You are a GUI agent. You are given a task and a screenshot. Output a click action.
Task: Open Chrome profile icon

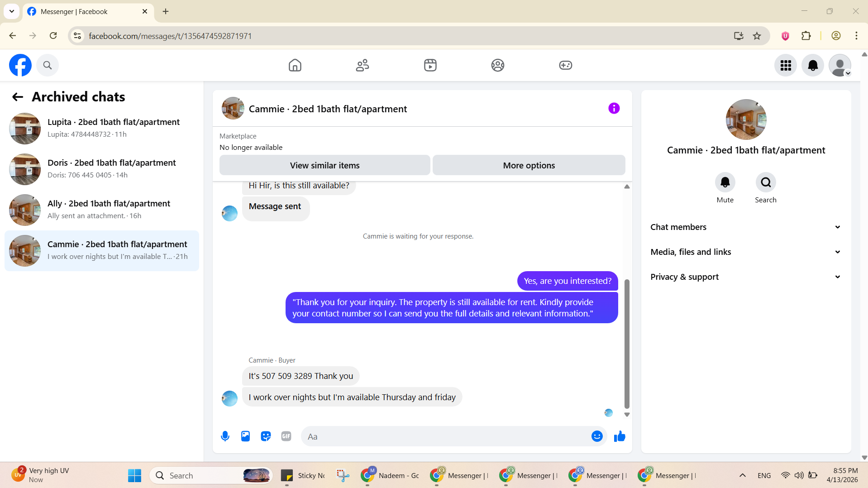tap(836, 36)
